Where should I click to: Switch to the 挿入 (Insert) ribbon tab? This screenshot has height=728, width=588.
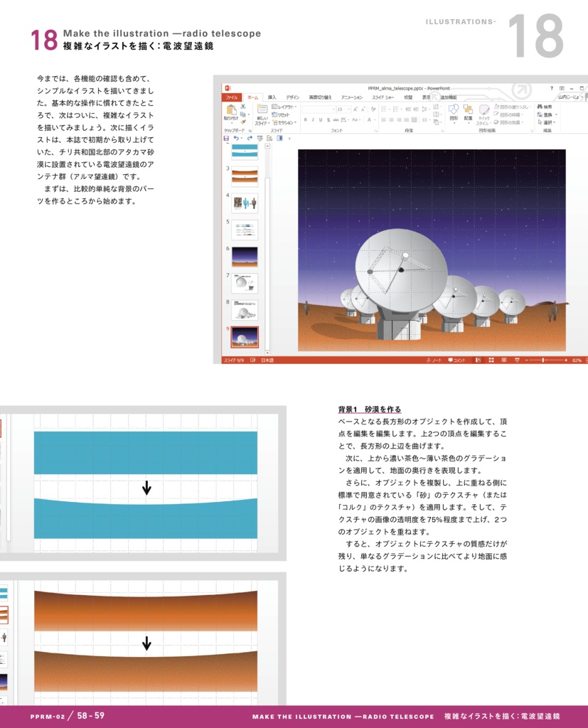tap(272, 97)
